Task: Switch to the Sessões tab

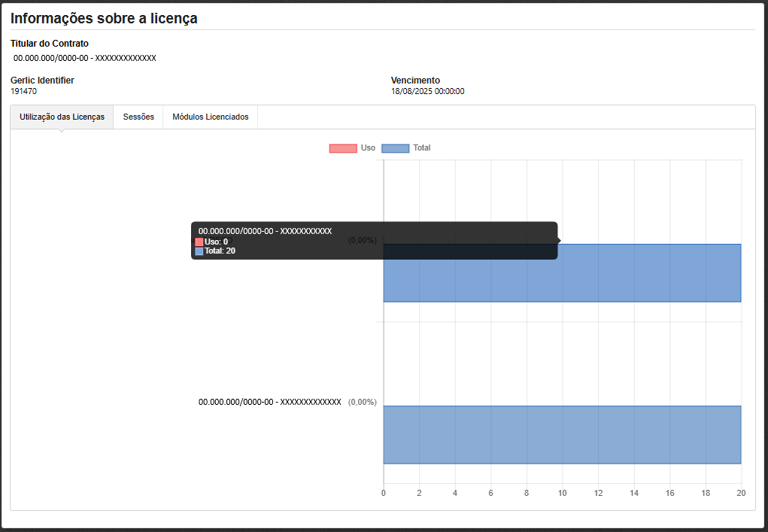Action: pyautogui.click(x=138, y=117)
